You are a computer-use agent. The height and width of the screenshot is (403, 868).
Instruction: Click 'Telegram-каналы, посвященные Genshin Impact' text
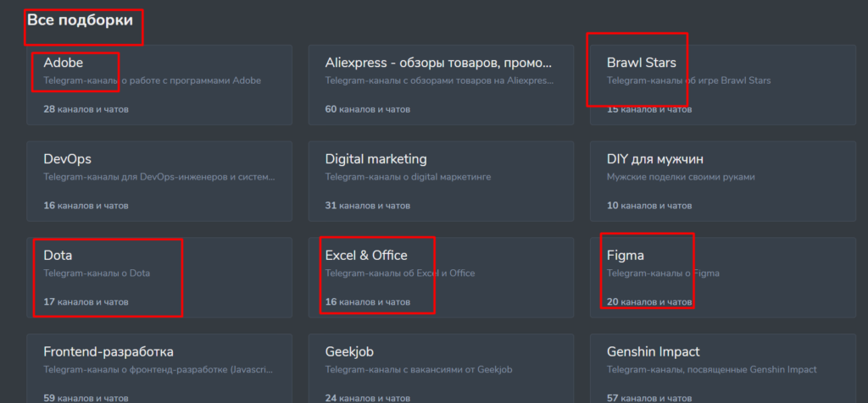(x=712, y=370)
